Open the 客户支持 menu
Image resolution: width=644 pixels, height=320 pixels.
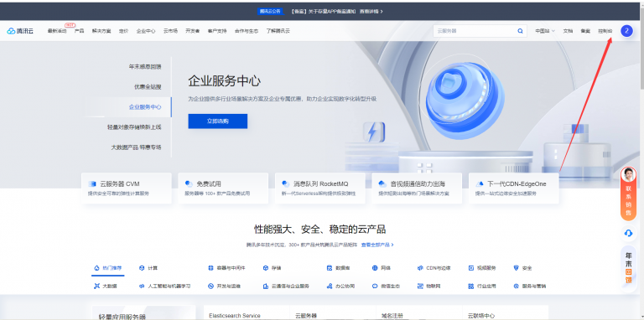tap(217, 31)
